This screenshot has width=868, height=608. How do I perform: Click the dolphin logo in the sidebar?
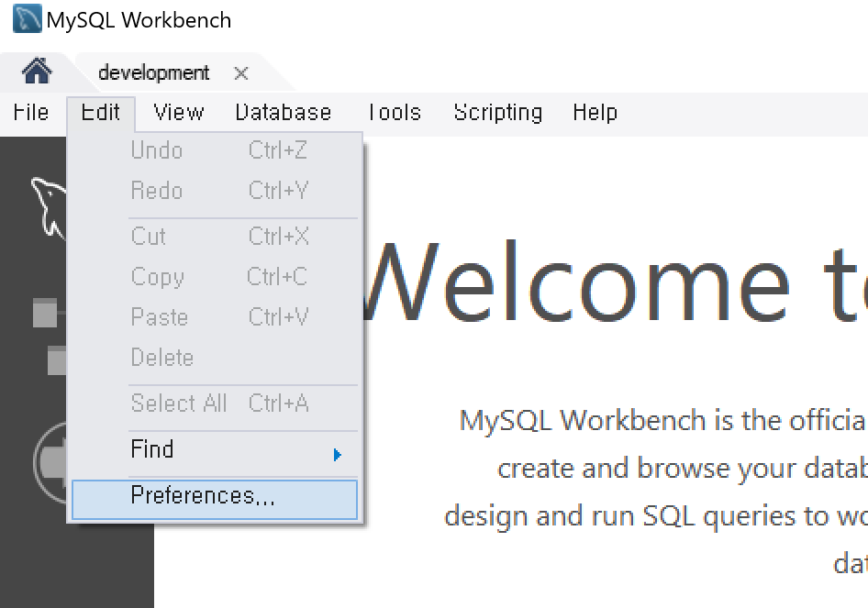click(x=49, y=208)
